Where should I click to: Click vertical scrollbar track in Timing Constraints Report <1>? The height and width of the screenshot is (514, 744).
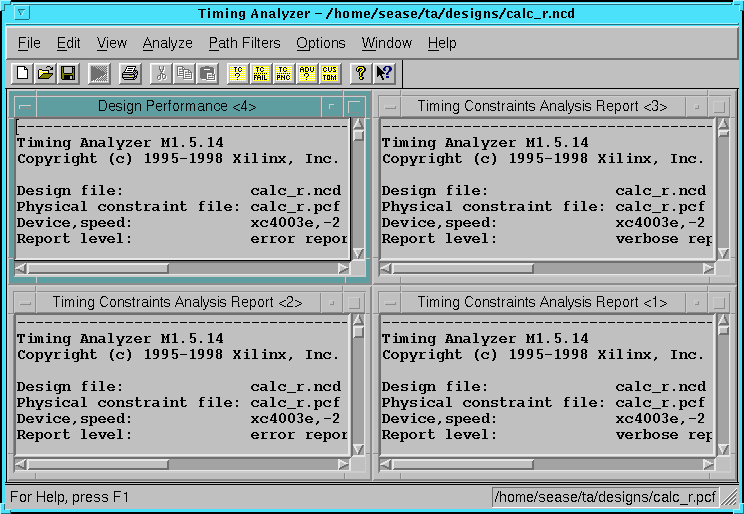tap(723, 400)
